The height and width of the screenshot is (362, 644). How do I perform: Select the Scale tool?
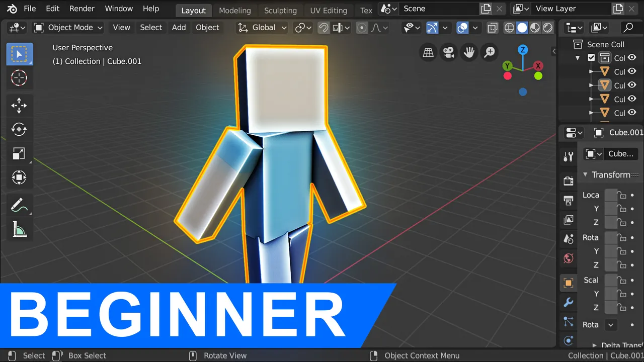(19, 153)
